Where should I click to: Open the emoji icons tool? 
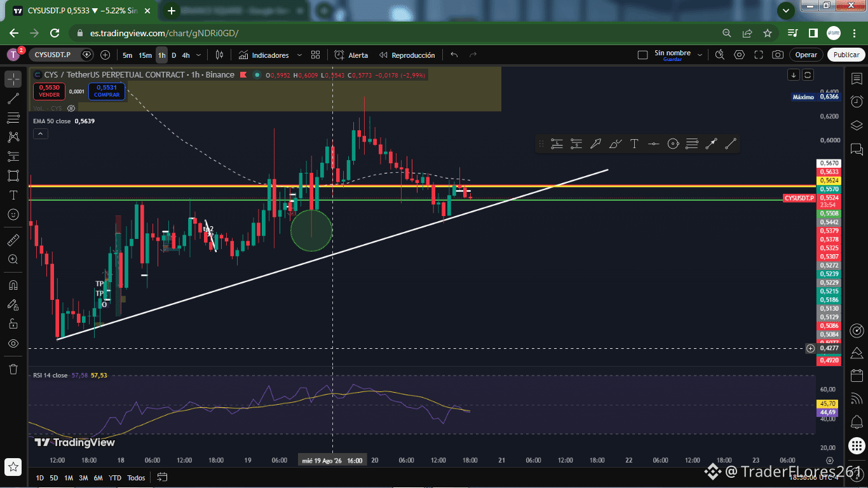pyautogui.click(x=13, y=215)
